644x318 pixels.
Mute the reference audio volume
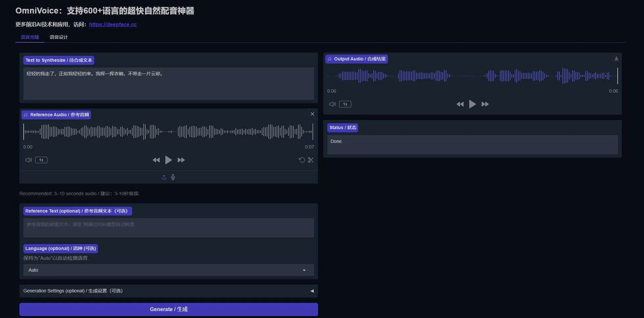pos(28,160)
